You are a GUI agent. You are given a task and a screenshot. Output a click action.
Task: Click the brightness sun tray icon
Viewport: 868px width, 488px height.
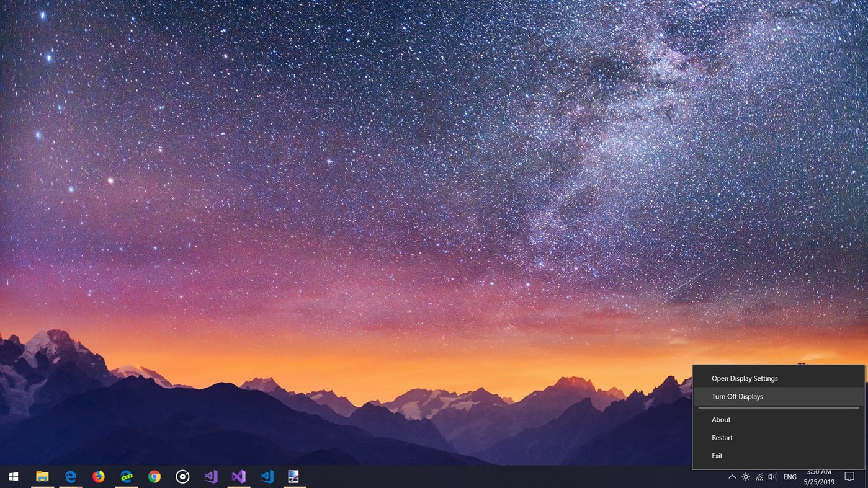745,476
